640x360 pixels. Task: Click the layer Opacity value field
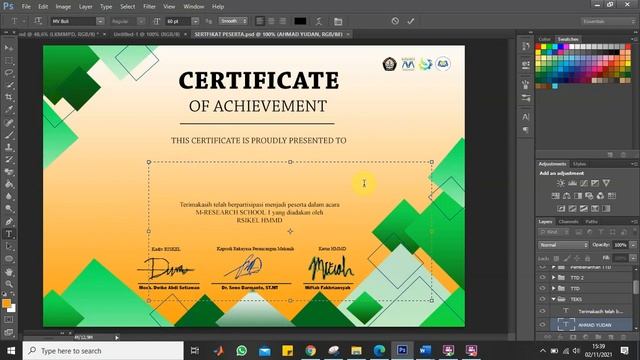click(620, 245)
